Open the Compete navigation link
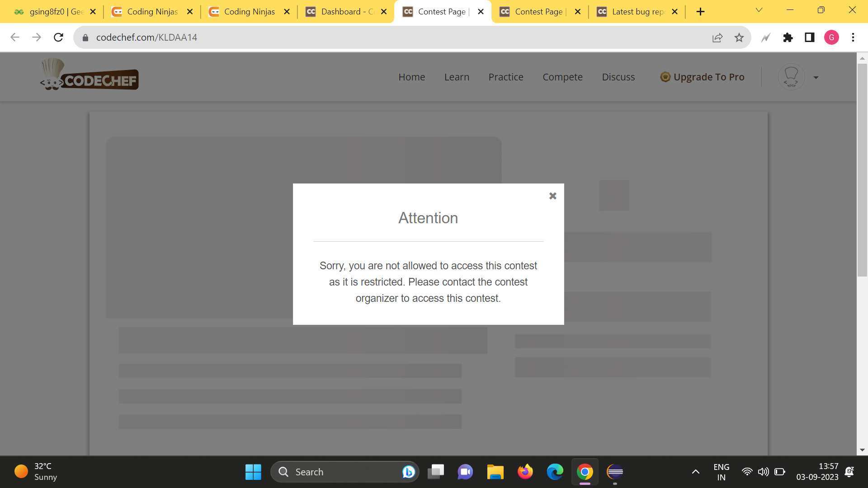This screenshot has width=868, height=488. pyautogui.click(x=562, y=77)
